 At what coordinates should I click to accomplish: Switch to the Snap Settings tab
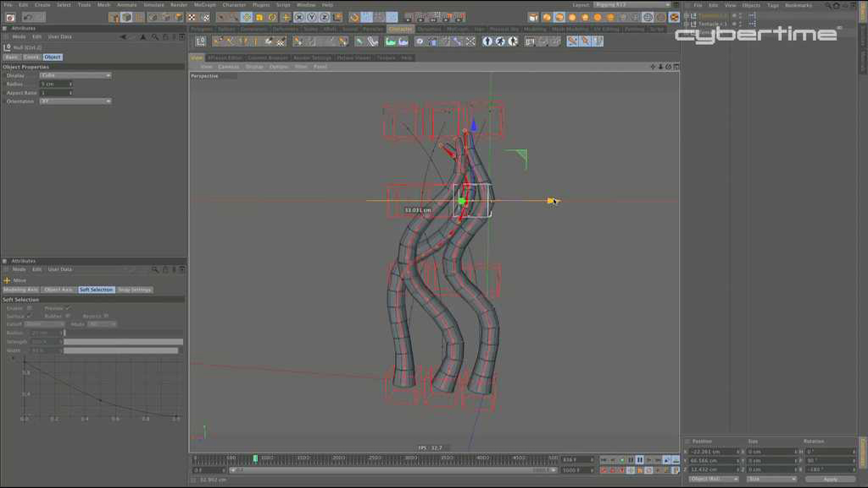tap(134, 290)
